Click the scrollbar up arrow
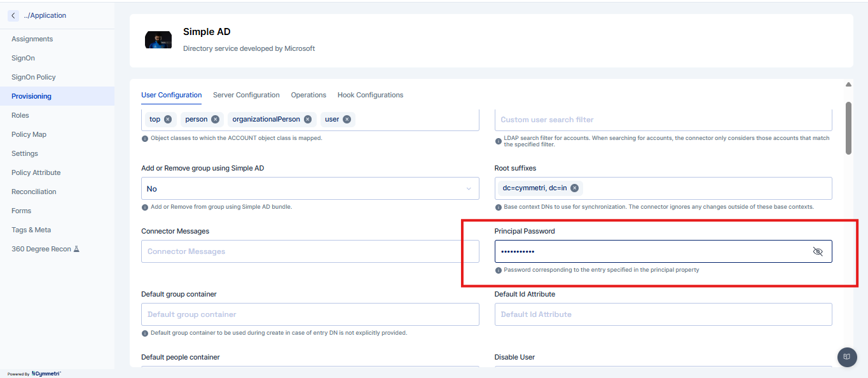Image resolution: width=868 pixels, height=378 pixels. (848, 85)
